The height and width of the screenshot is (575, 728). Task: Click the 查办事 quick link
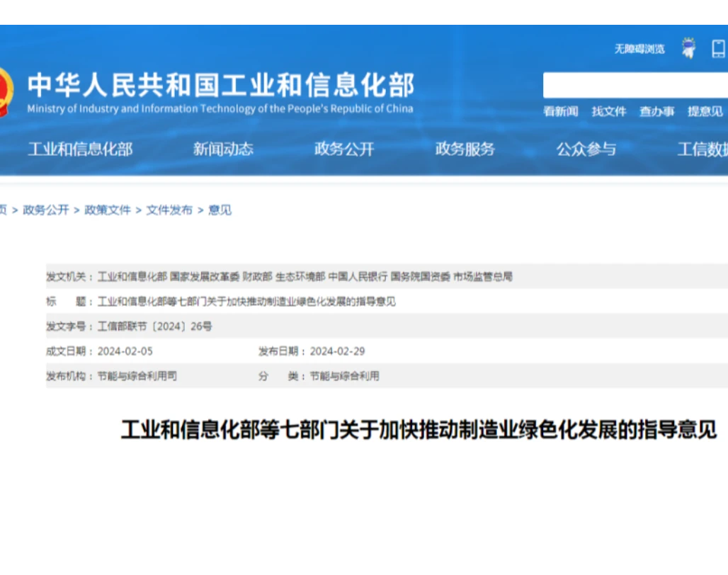pos(657,111)
